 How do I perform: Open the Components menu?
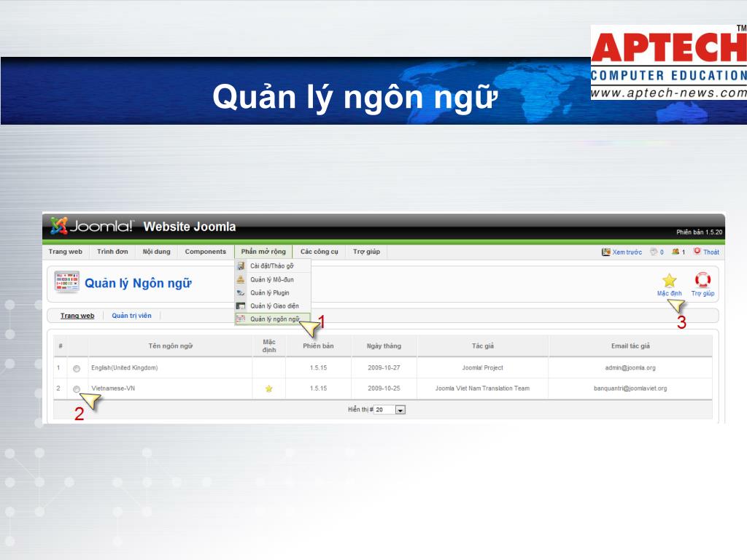[x=205, y=252]
